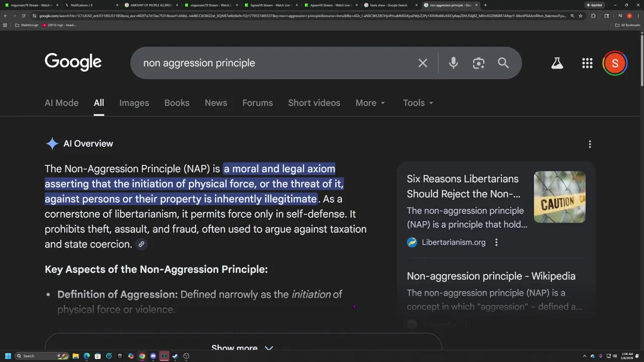
Task: Expand the AI Overview with Show more
Action: [x=243, y=348]
